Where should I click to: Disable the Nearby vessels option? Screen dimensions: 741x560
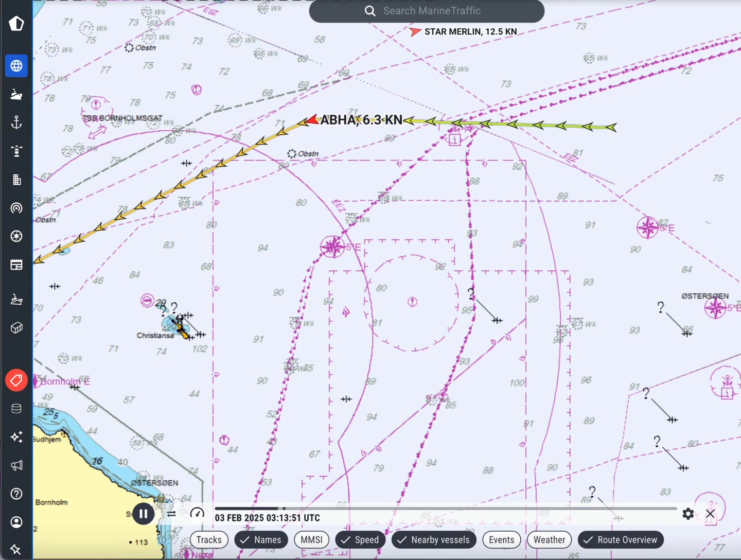pyautogui.click(x=434, y=540)
